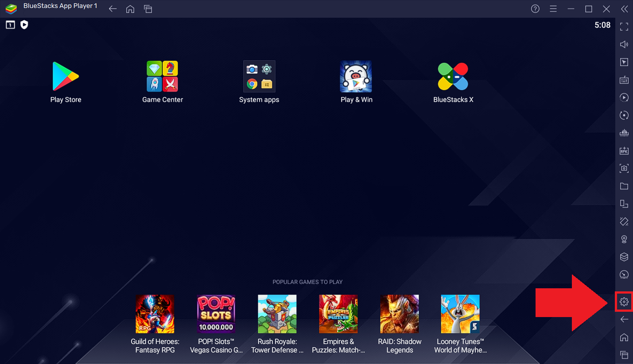Click the 'POPULAR GAMES TO PLAY' heading
This screenshot has width=633, height=364.
coord(307,282)
